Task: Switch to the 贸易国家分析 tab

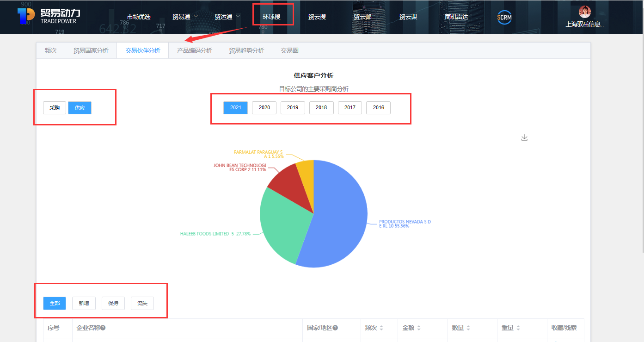Action: [x=91, y=50]
